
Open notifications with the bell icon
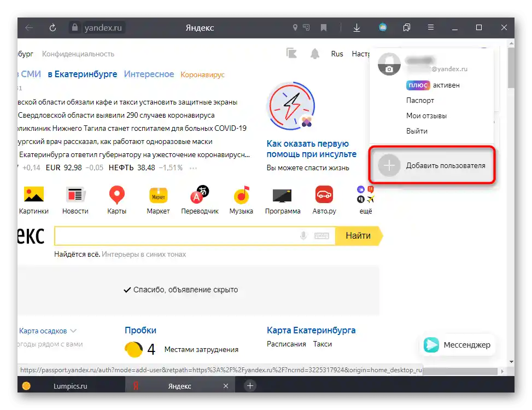click(x=315, y=53)
